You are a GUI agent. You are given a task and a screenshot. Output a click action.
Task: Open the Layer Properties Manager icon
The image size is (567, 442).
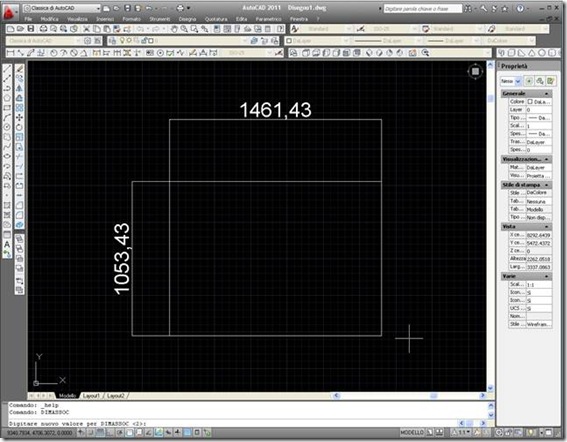pos(112,41)
